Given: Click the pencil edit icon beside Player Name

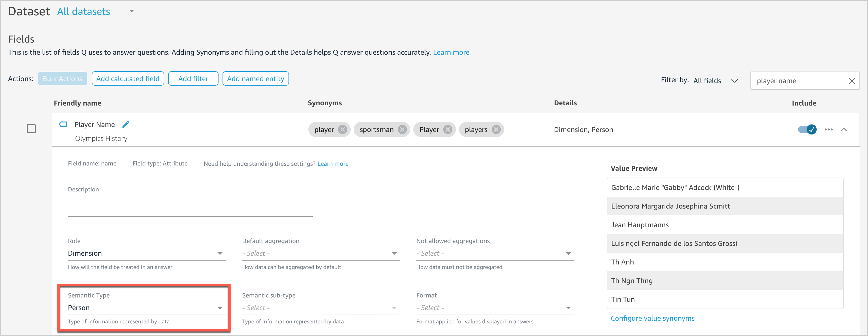Looking at the screenshot, I should tap(126, 125).
